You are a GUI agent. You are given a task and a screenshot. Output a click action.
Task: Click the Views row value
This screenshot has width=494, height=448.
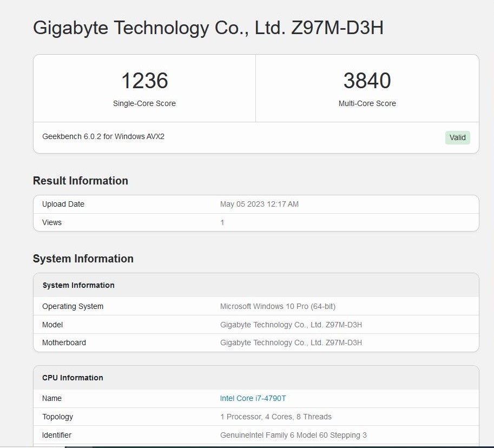[x=222, y=222]
